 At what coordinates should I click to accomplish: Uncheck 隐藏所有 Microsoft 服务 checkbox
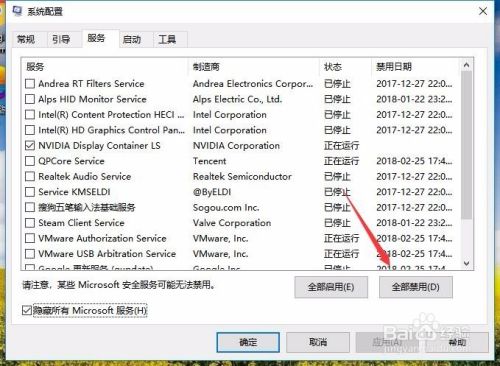click(27, 310)
